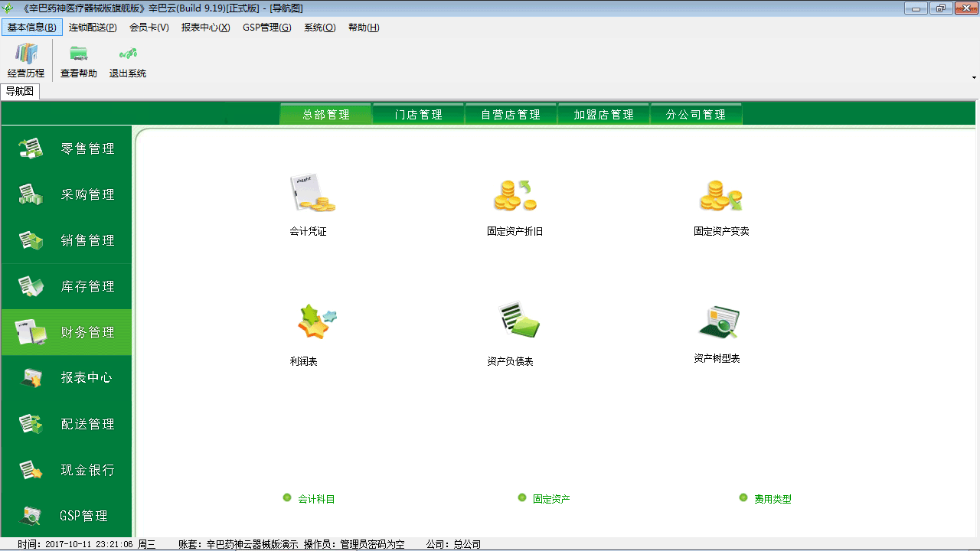Open the 利润表 star icon
Screen dimensions: 980x551
coord(316,321)
